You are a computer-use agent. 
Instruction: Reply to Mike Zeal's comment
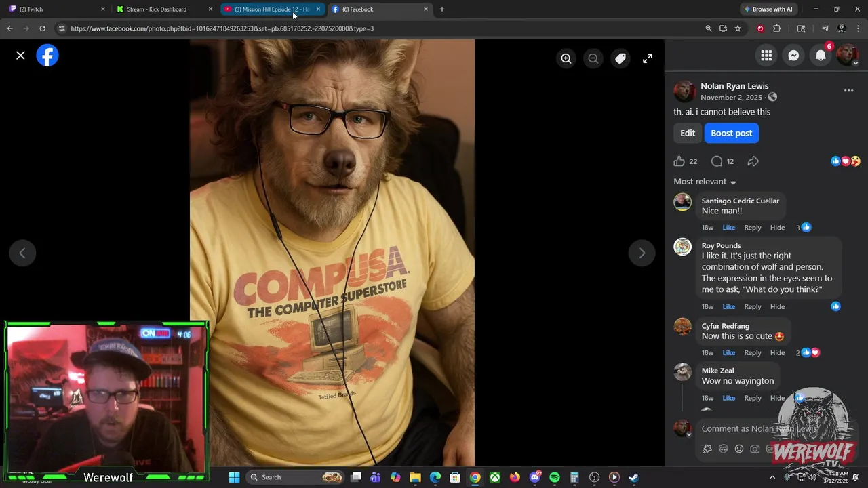coord(753,398)
